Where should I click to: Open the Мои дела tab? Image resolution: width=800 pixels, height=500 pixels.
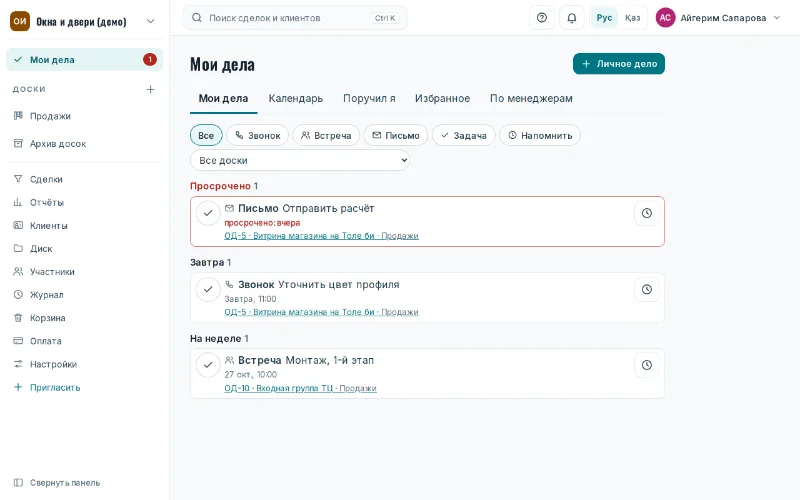click(223, 98)
